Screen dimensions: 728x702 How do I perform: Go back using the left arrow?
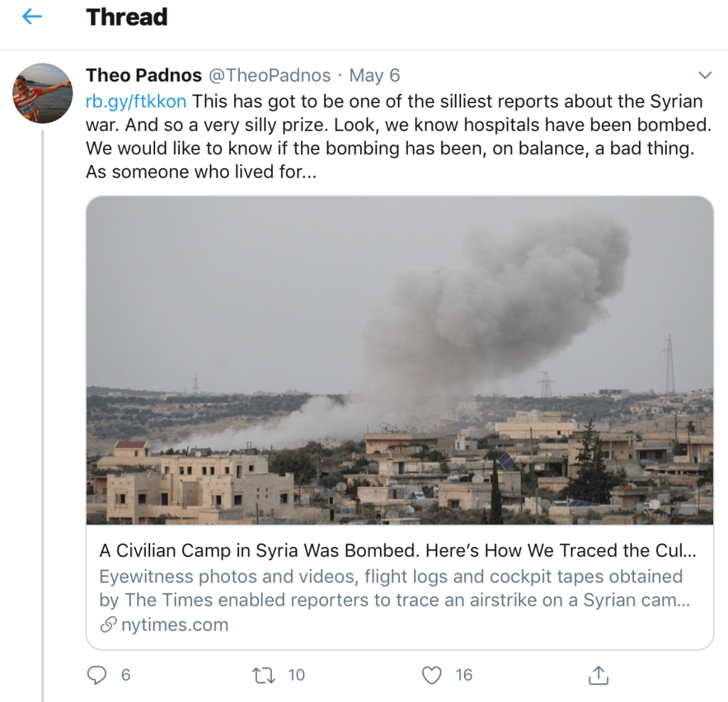coord(33,17)
